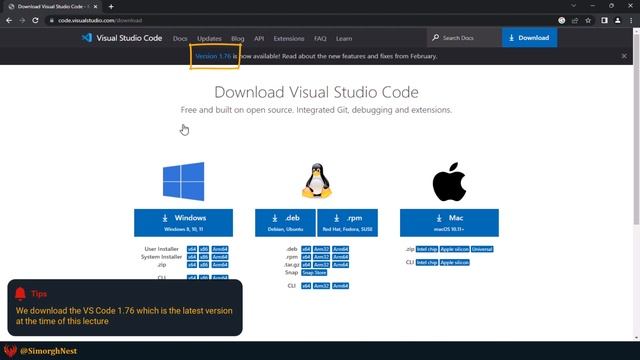This screenshot has height=360, width=640.
Task: Close the Download Visual Studio Code tab
Action: pyautogui.click(x=95, y=7)
